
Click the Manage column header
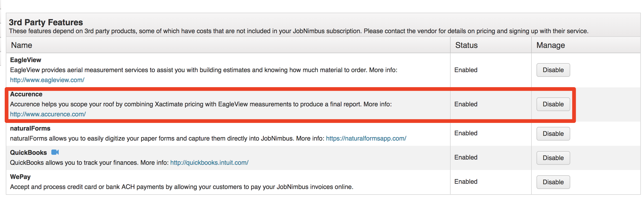point(551,45)
